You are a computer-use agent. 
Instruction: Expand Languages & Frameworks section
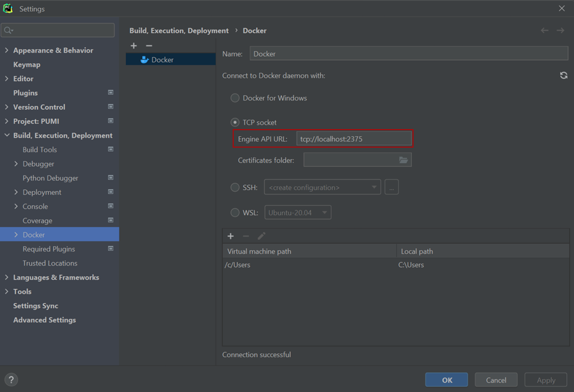7,277
